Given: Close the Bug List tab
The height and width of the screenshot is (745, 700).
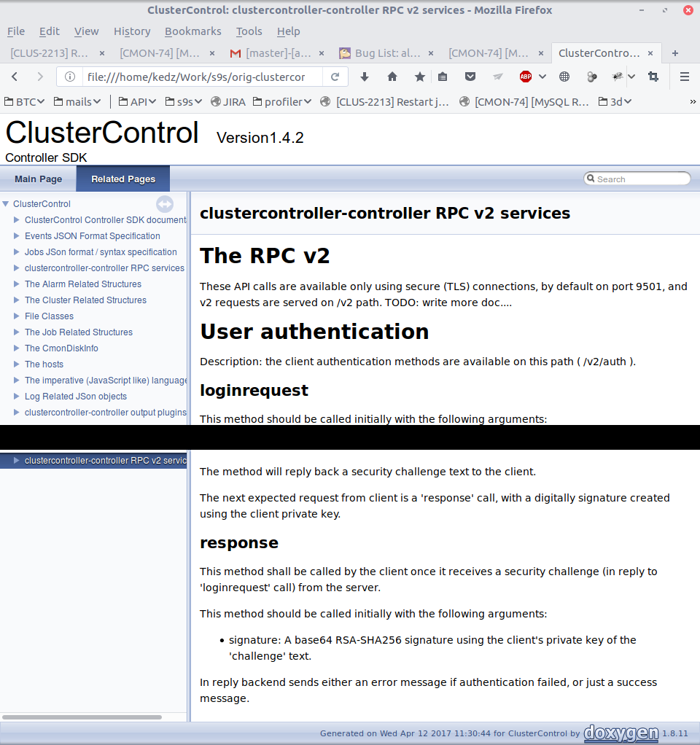Looking at the screenshot, I should (431, 53).
